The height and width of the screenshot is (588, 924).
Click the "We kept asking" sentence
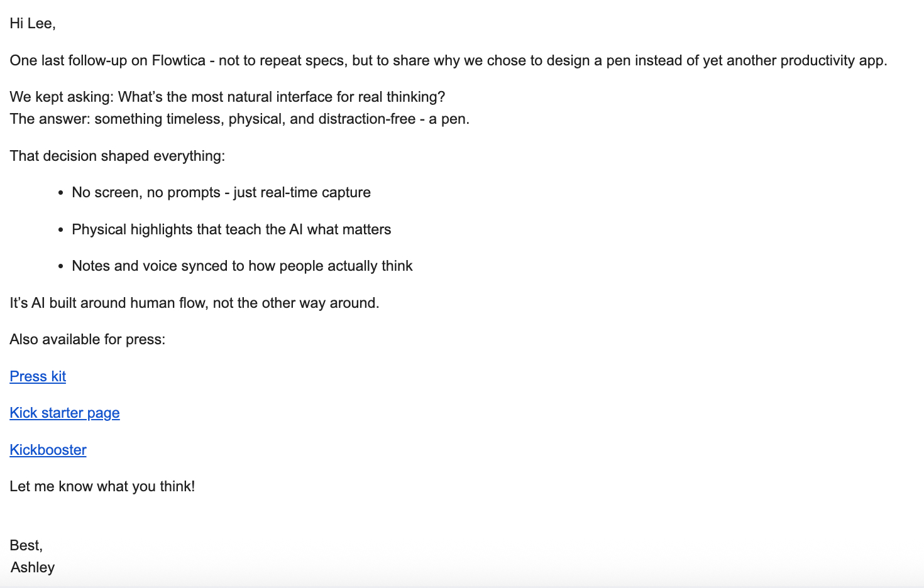[227, 97]
